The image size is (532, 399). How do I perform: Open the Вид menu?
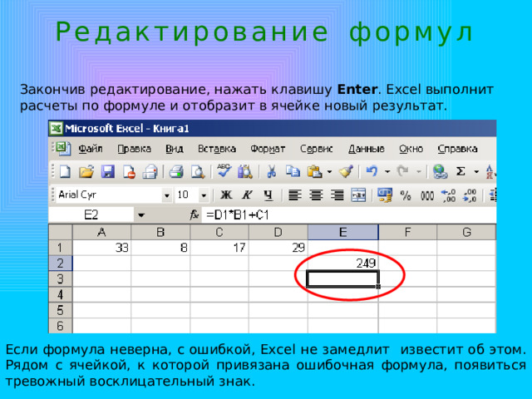click(175, 149)
